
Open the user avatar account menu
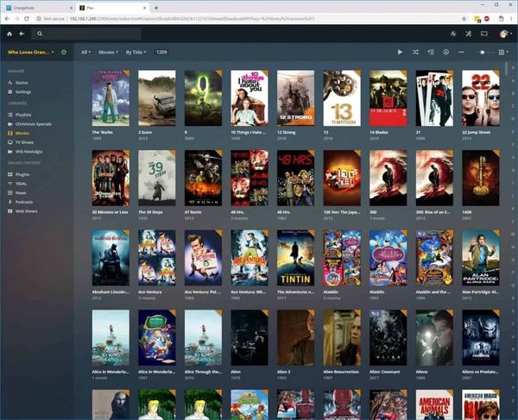(504, 34)
